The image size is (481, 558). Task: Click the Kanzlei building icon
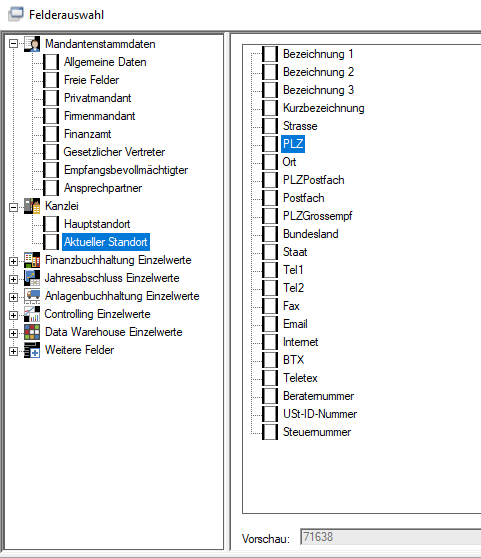(x=32, y=206)
